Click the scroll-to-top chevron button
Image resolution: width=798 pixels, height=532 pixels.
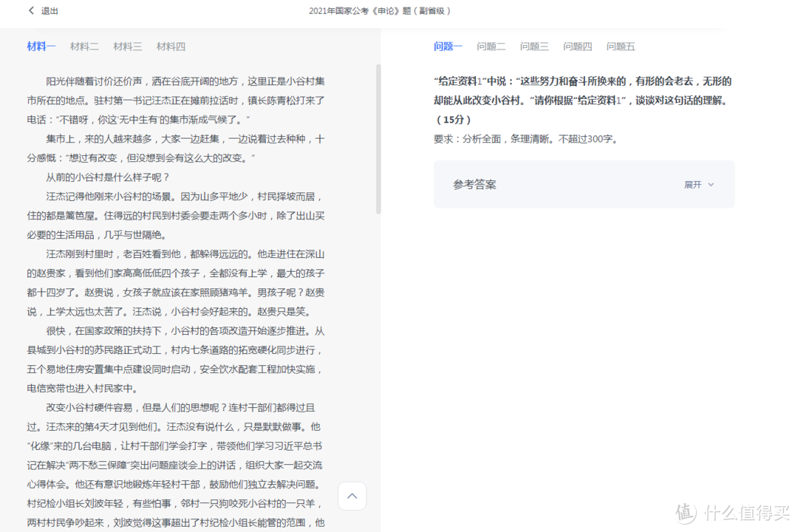[352, 496]
